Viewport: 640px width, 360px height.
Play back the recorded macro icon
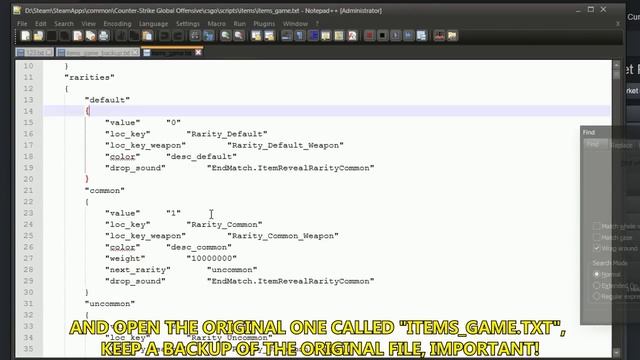coord(396,36)
